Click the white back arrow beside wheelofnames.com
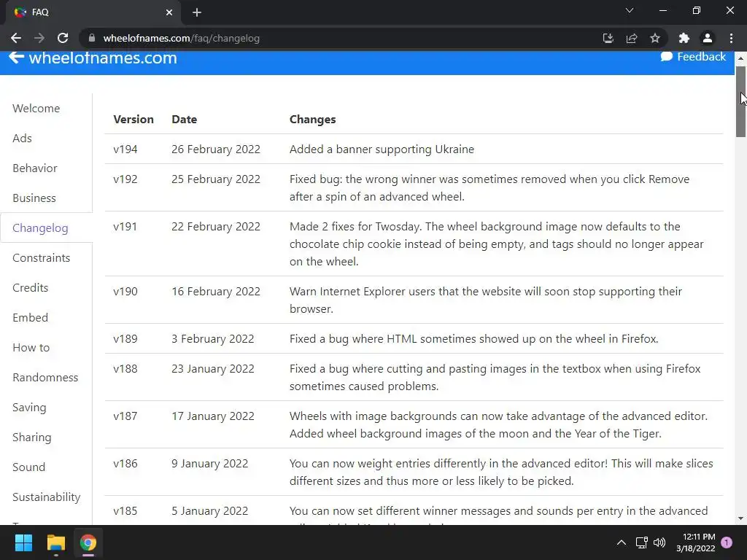Screen dimensions: 747x560 [x=16, y=57]
